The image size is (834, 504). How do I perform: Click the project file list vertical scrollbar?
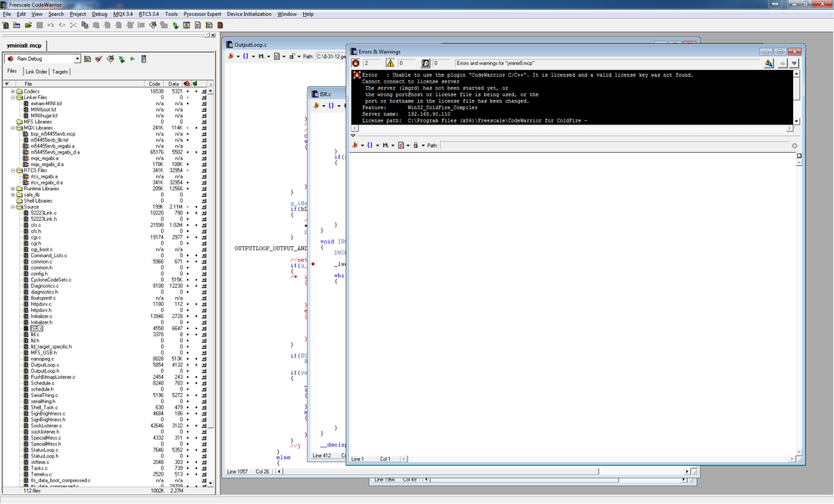pos(210,286)
